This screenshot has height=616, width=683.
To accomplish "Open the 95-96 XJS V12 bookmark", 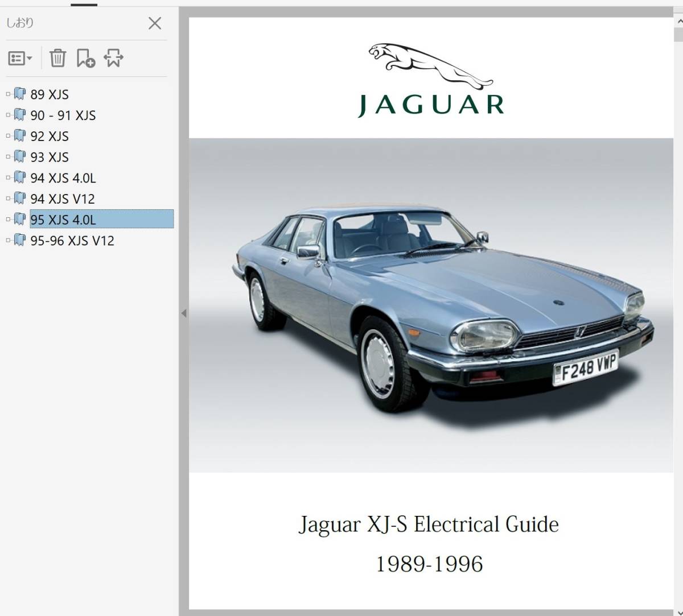I will pos(72,241).
